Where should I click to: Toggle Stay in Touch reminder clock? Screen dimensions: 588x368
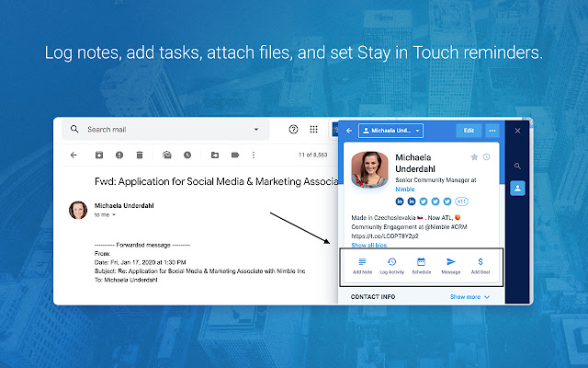click(x=486, y=157)
